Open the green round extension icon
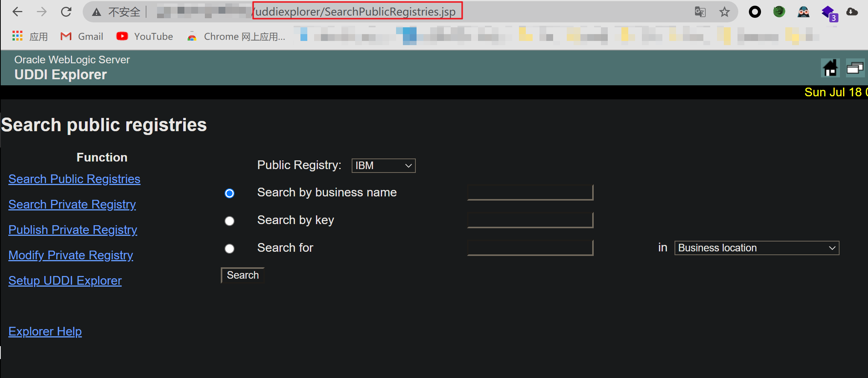 click(x=779, y=12)
